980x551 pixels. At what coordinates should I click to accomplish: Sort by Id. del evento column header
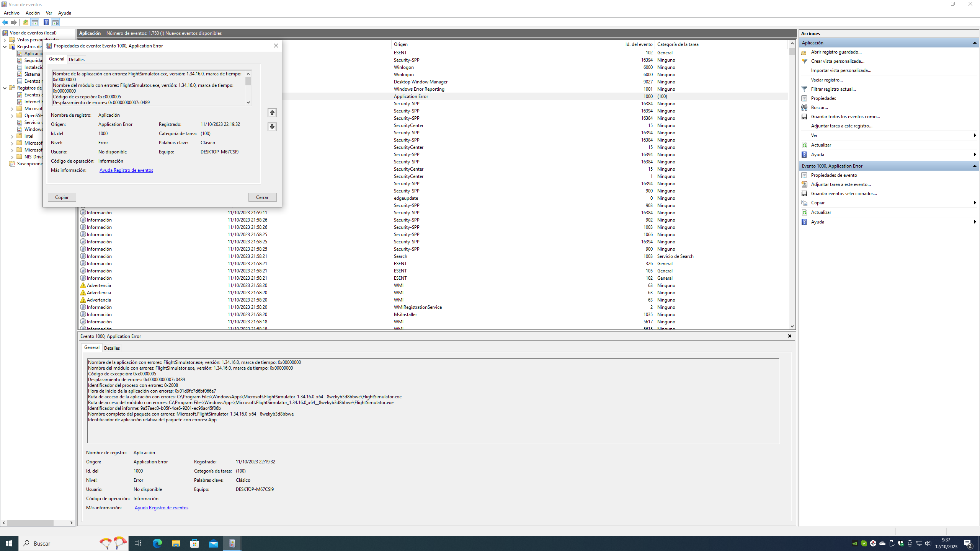tap(589, 44)
